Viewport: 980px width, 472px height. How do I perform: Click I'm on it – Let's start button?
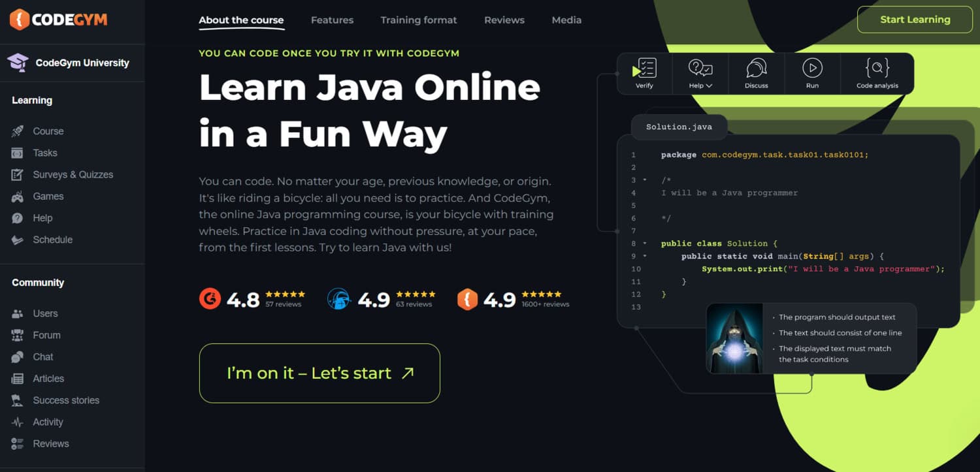319,373
